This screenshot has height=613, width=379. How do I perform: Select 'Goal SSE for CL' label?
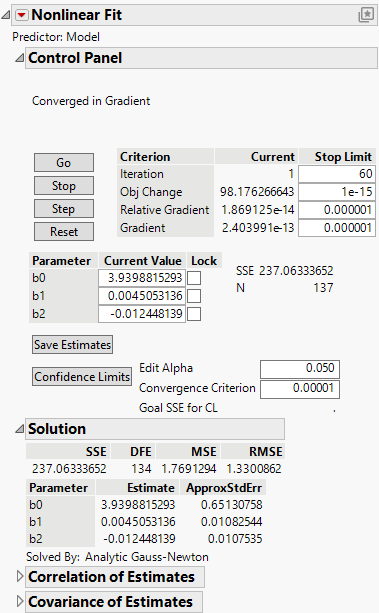178,408
